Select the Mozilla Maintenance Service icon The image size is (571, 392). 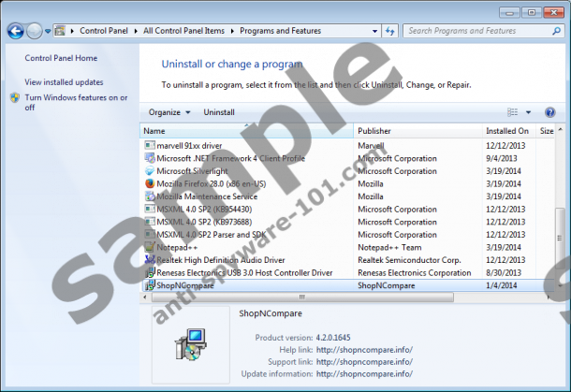150,196
